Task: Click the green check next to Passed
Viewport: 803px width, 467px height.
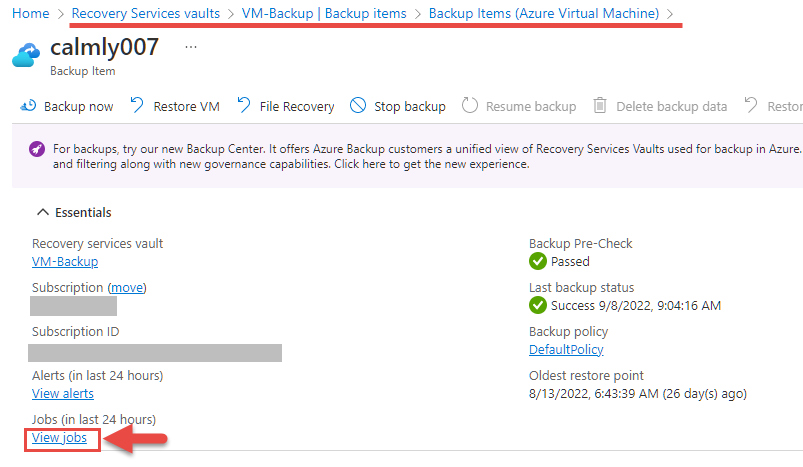Action: tap(538, 261)
